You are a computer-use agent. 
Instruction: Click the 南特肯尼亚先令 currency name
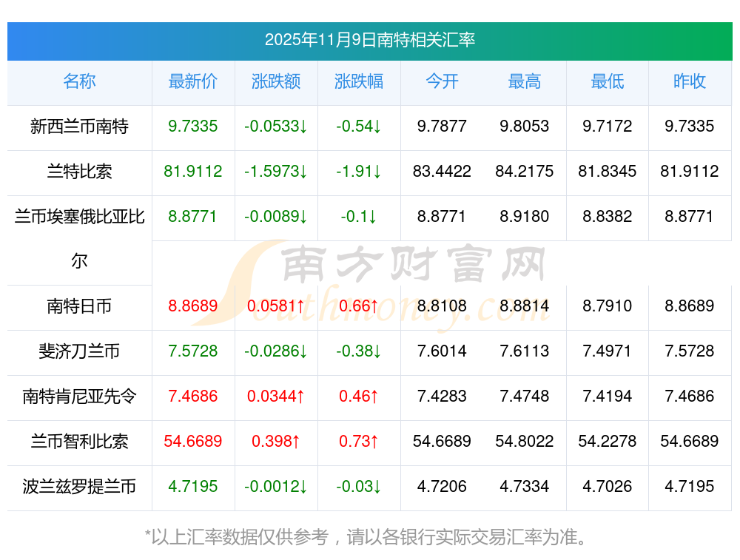click(x=79, y=397)
